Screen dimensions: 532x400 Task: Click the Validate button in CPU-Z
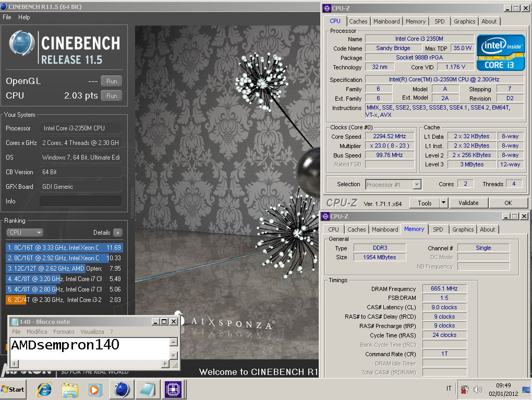pos(468,203)
